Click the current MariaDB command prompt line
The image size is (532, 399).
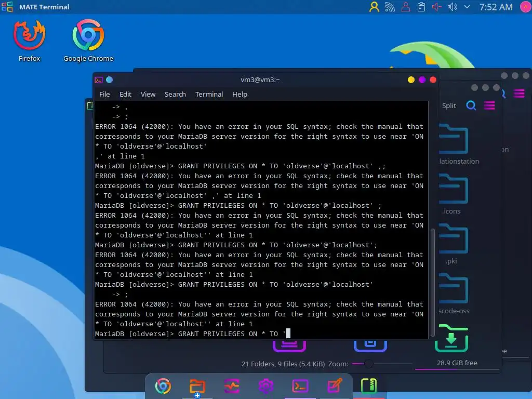192,334
